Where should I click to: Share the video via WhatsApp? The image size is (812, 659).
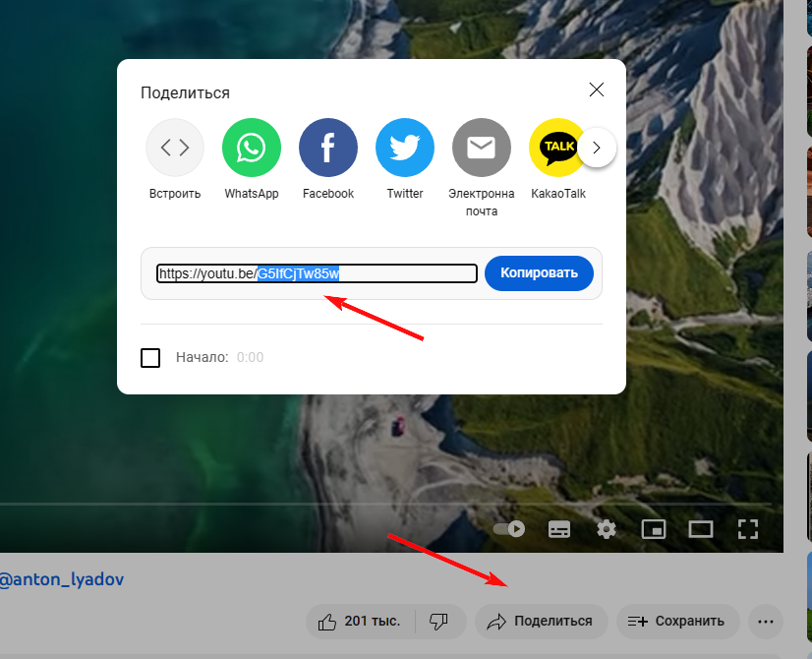click(251, 148)
